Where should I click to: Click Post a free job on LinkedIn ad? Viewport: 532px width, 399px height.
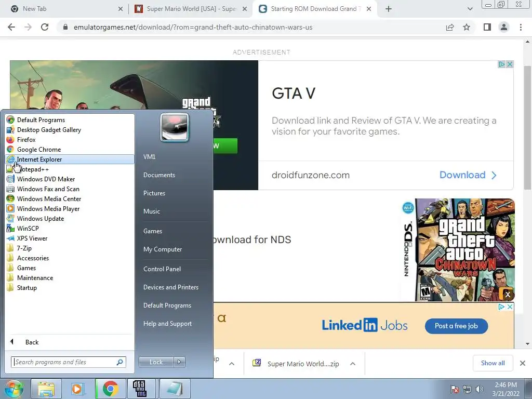[x=456, y=326]
